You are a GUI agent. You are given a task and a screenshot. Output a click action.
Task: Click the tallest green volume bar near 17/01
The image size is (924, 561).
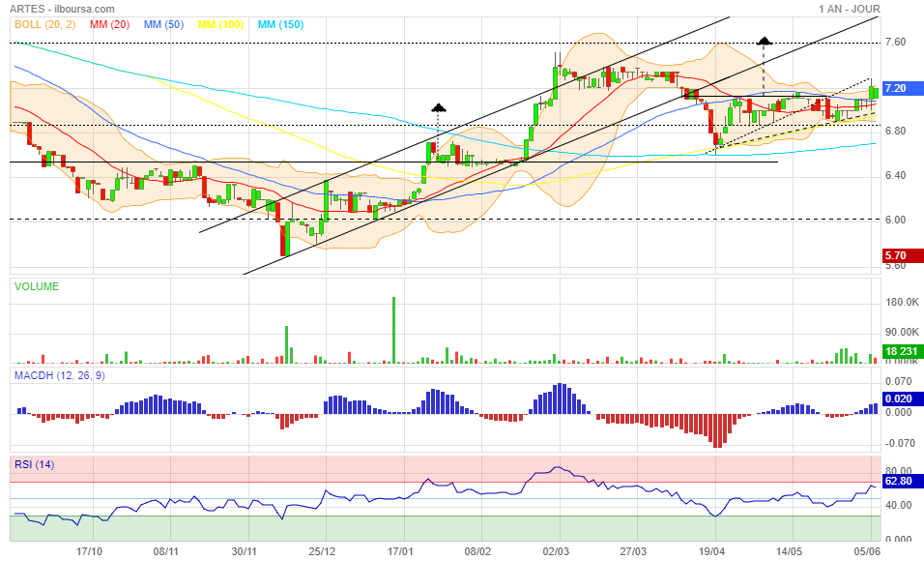pos(393,330)
